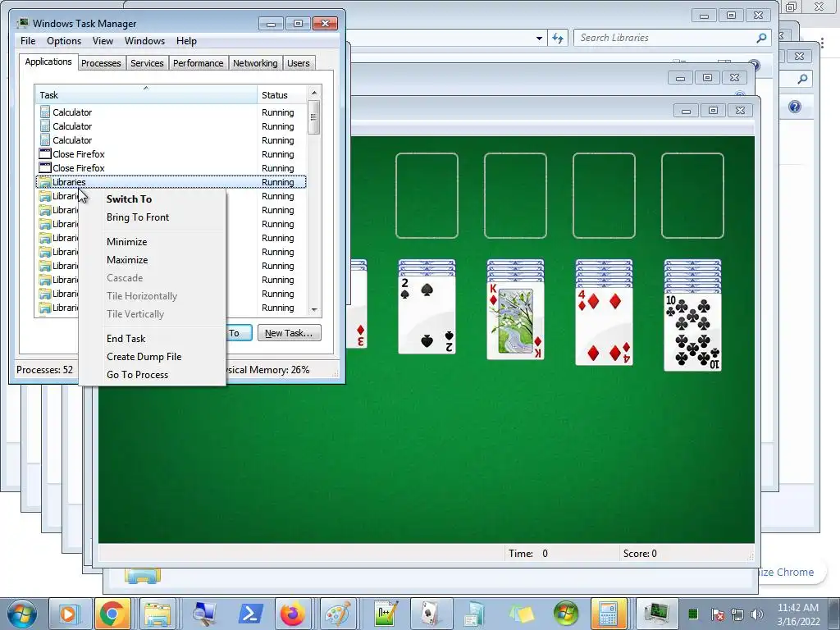Viewport: 840px width, 630px height.
Task: Click the task list scrollbar down arrow
Action: (x=314, y=309)
